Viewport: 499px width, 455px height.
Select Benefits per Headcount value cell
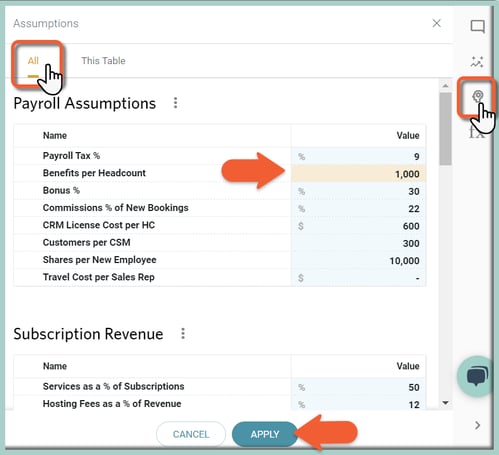[359, 174]
